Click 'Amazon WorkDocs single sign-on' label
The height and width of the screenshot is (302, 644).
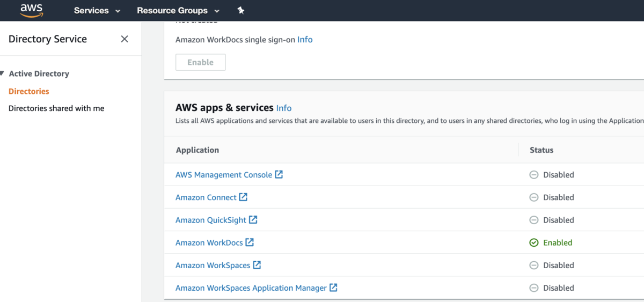pos(235,40)
